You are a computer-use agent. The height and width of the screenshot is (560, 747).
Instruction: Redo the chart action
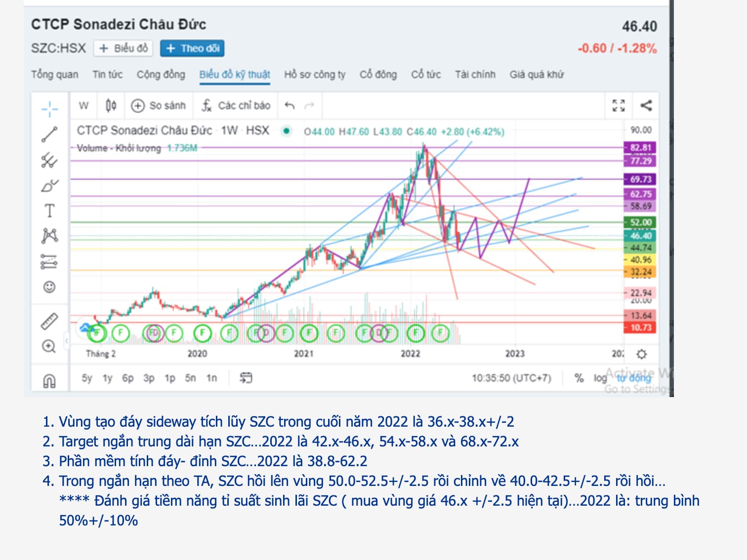click(310, 105)
